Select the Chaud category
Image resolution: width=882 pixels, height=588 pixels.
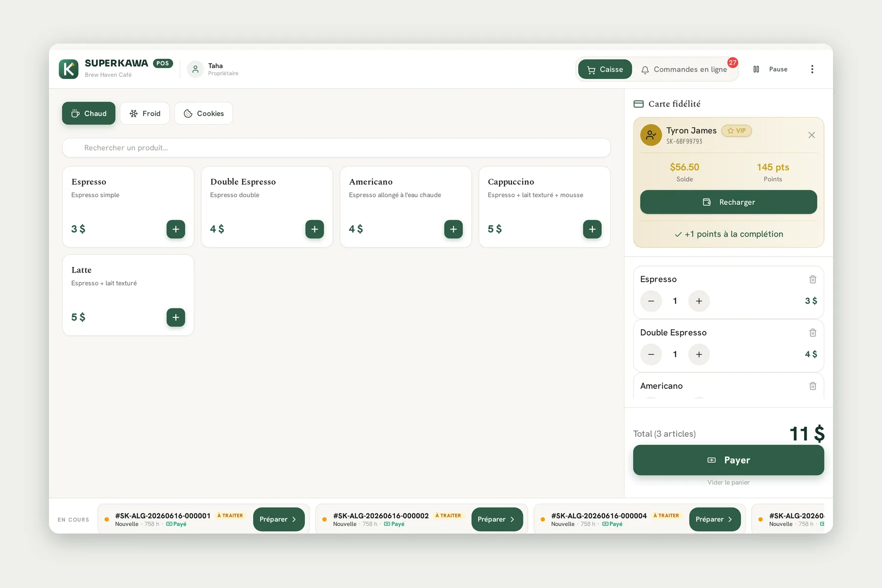(x=89, y=113)
